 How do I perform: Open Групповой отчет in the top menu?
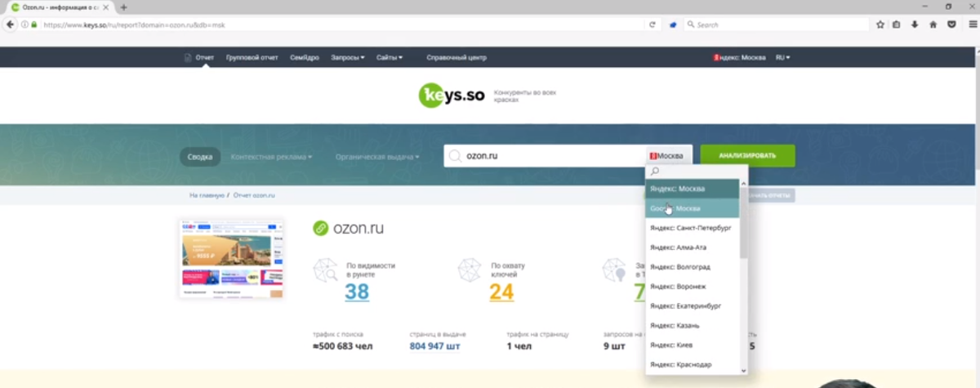point(252,57)
